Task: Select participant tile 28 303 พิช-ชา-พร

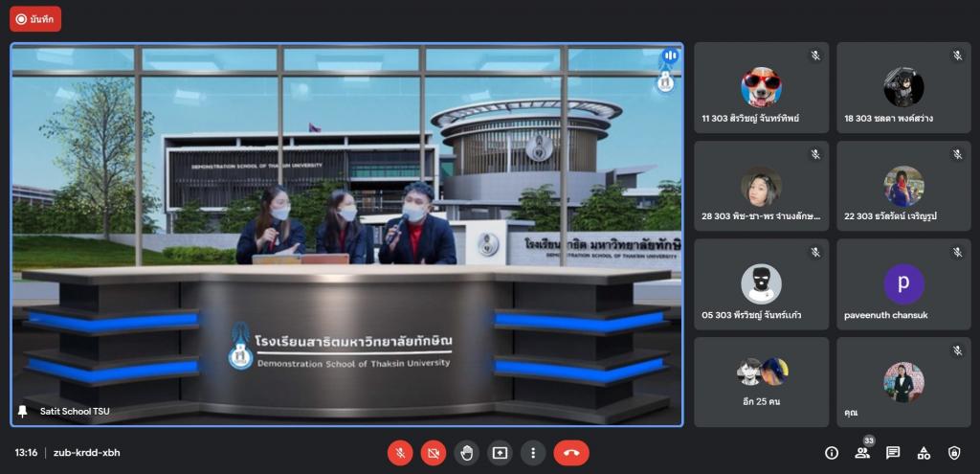Action: click(761, 187)
